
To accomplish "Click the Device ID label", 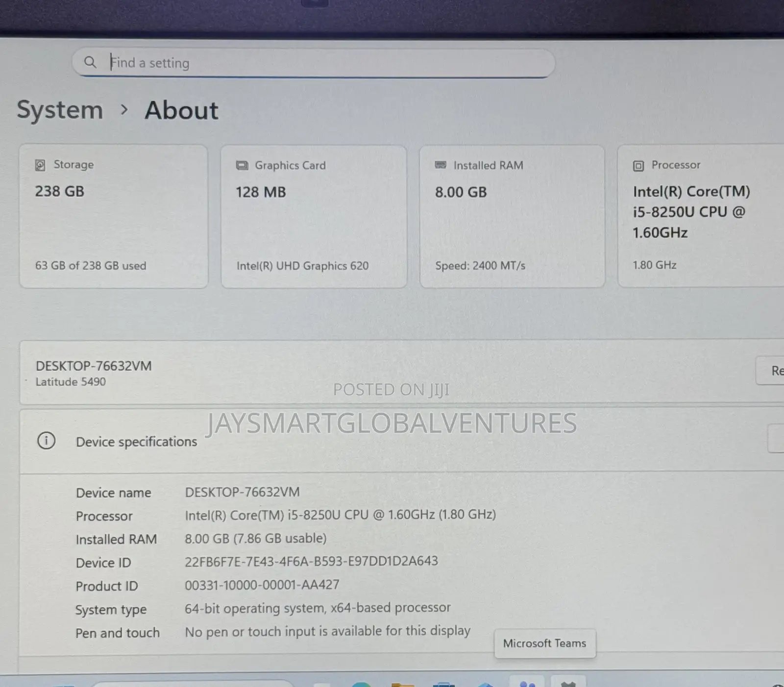I will [103, 563].
